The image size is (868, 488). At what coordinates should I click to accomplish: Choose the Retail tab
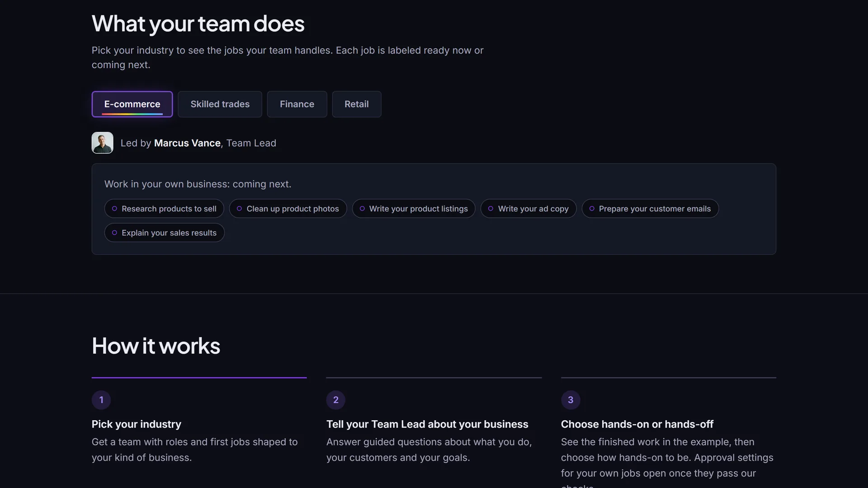pos(357,104)
